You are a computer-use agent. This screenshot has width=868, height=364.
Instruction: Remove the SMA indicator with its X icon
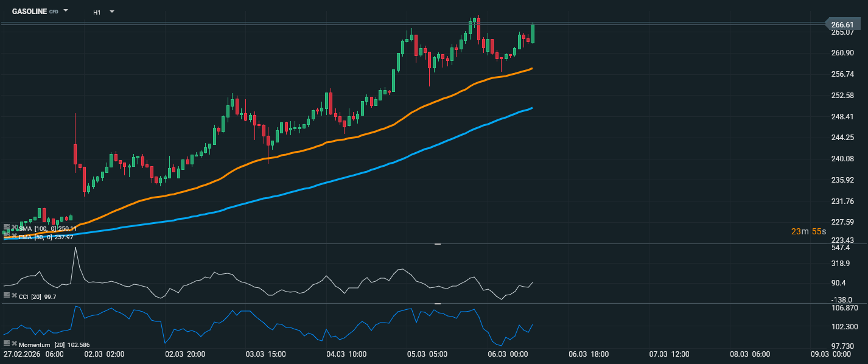[15, 228]
